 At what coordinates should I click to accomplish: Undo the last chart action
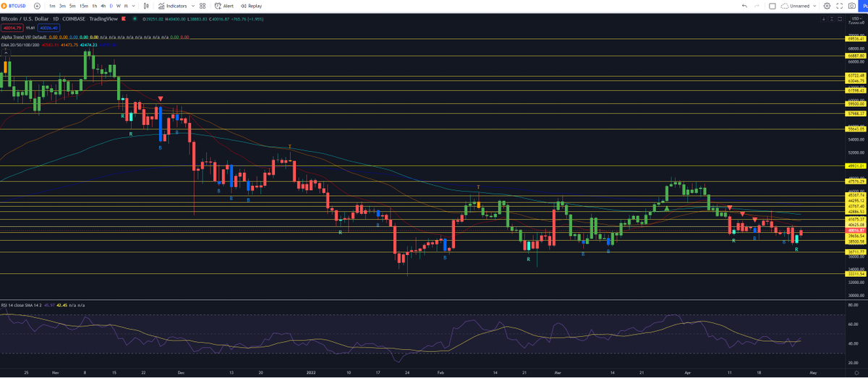(x=745, y=6)
